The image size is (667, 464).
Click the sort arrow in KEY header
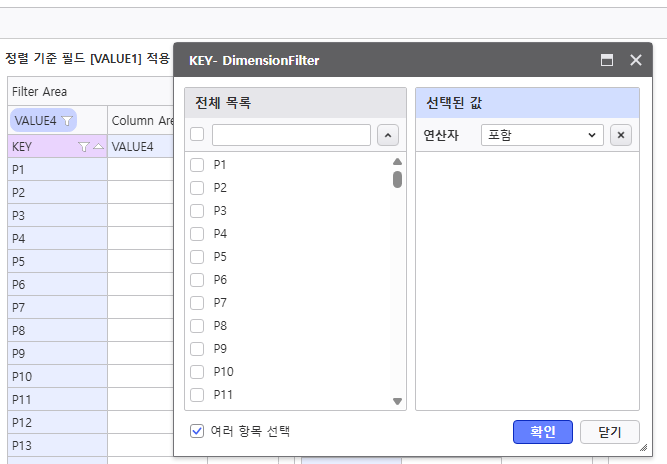[98, 147]
